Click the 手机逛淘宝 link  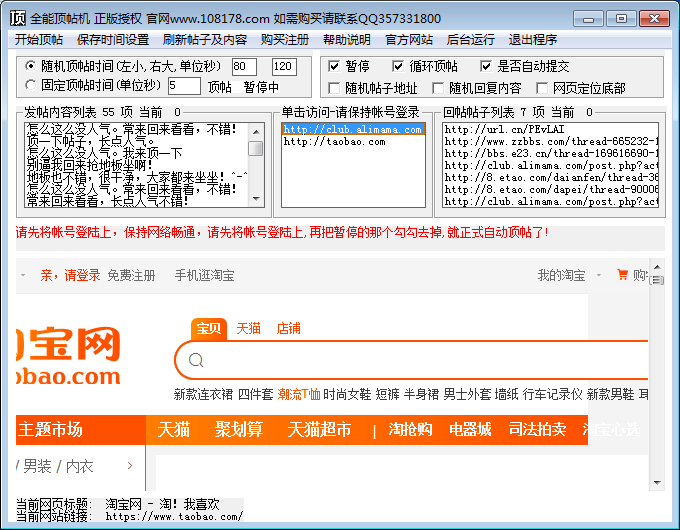(204, 275)
